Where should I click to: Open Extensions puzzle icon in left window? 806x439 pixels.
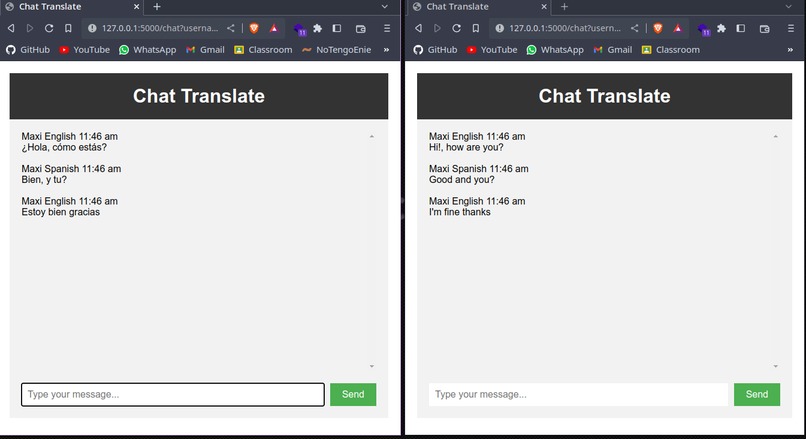pyautogui.click(x=318, y=28)
